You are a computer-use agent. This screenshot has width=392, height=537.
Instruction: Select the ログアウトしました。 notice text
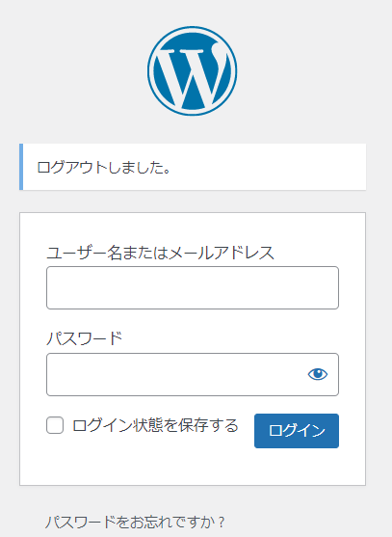pyautogui.click(x=104, y=168)
